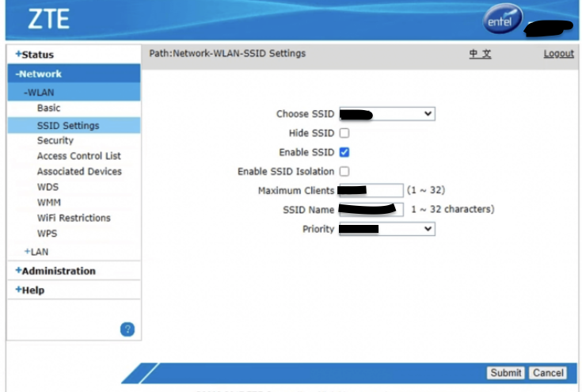Open the blue question mark help icon
582x392 pixels.
pyautogui.click(x=127, y=329)
